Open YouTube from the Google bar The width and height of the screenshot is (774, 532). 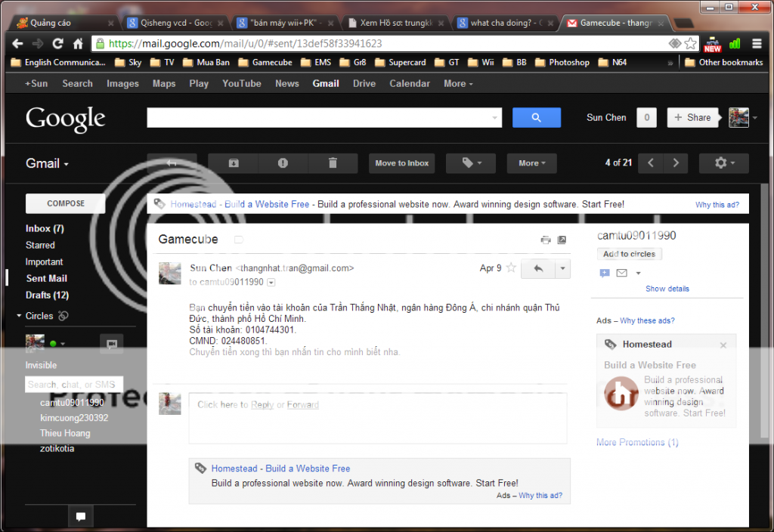tap(241, 83)
